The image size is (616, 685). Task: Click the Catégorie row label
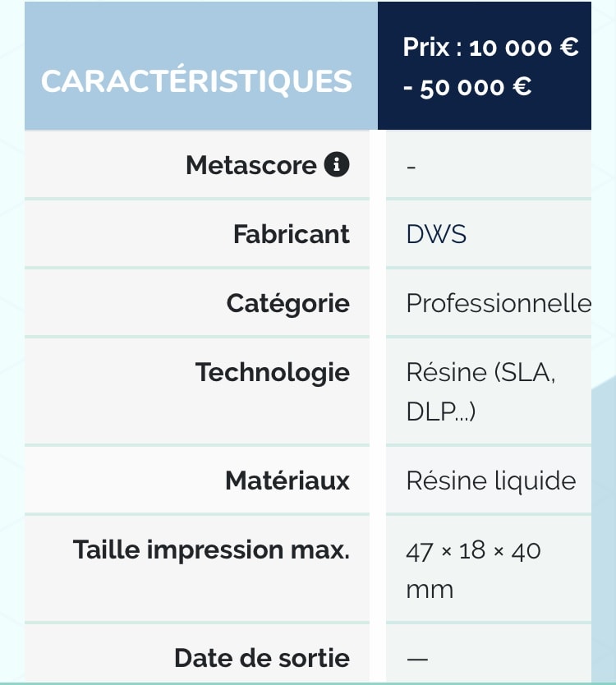288,304
